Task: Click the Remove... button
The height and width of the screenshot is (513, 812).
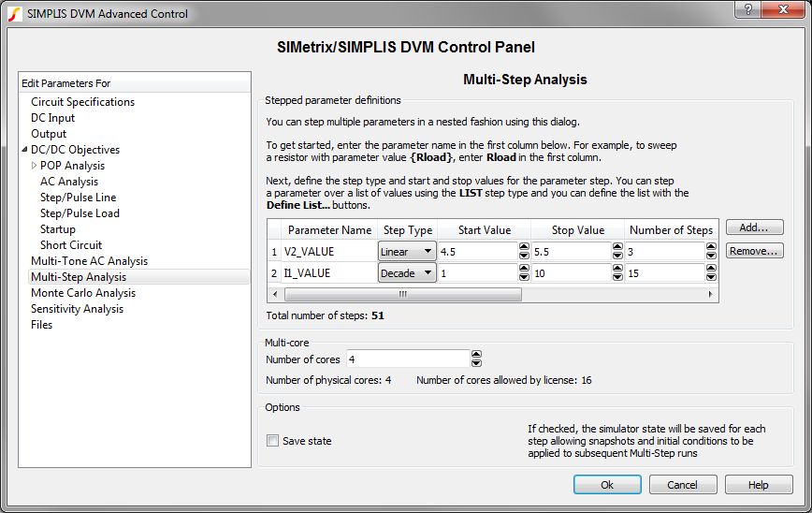Action: 754,251
